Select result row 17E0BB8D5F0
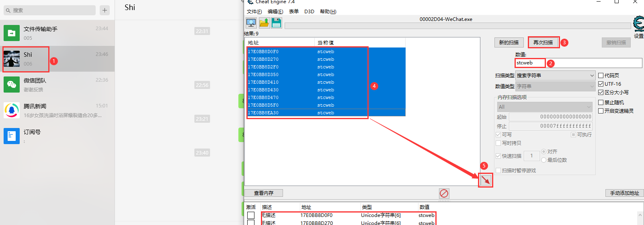Screen dimensions: 644x225 click(326, 105)
